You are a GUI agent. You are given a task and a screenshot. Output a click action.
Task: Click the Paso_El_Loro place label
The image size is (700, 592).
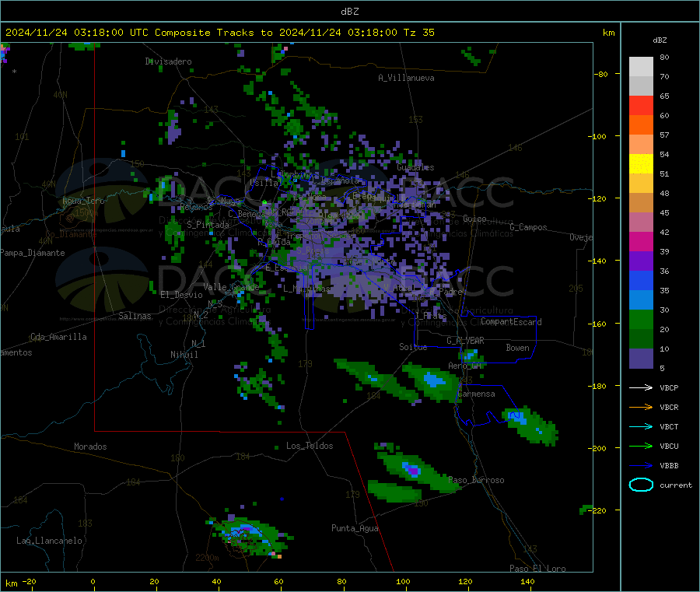coord(537,569)
